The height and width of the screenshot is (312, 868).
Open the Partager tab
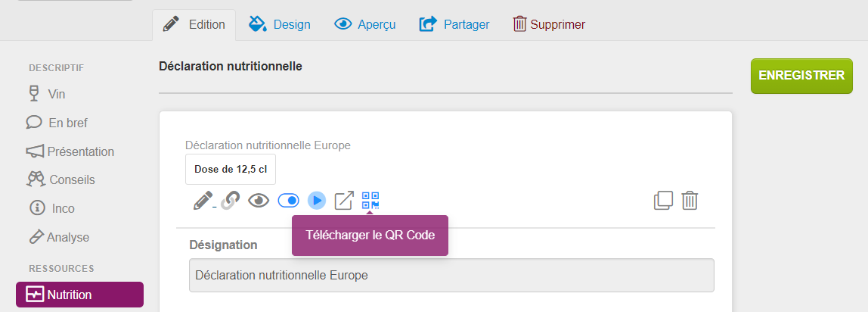(x=454, y=24)
